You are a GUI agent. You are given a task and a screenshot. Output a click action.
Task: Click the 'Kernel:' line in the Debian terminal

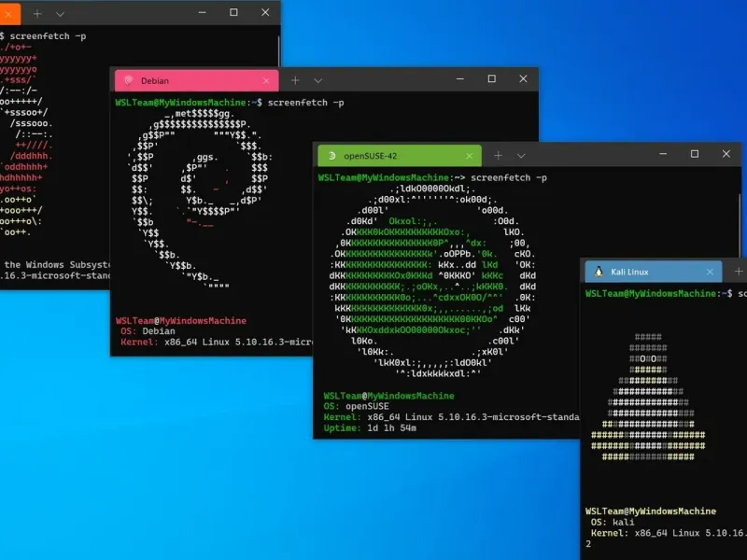click(x=217, y=342)
